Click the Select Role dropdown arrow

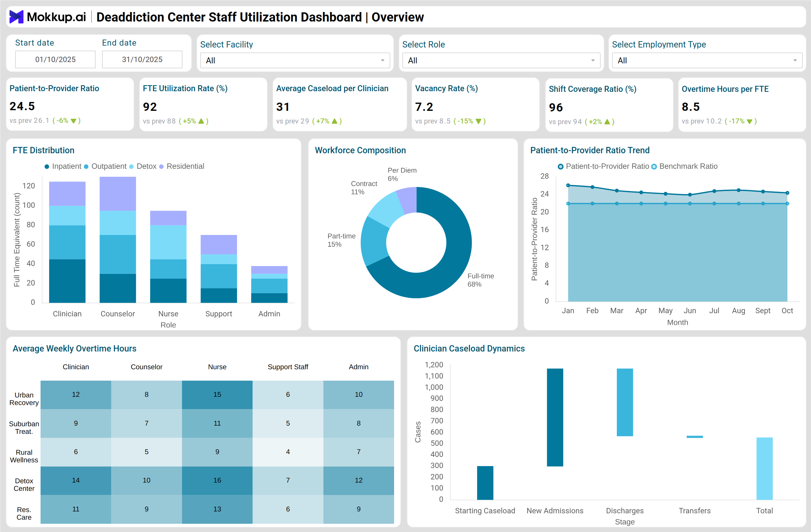click(x=593, y=60)
